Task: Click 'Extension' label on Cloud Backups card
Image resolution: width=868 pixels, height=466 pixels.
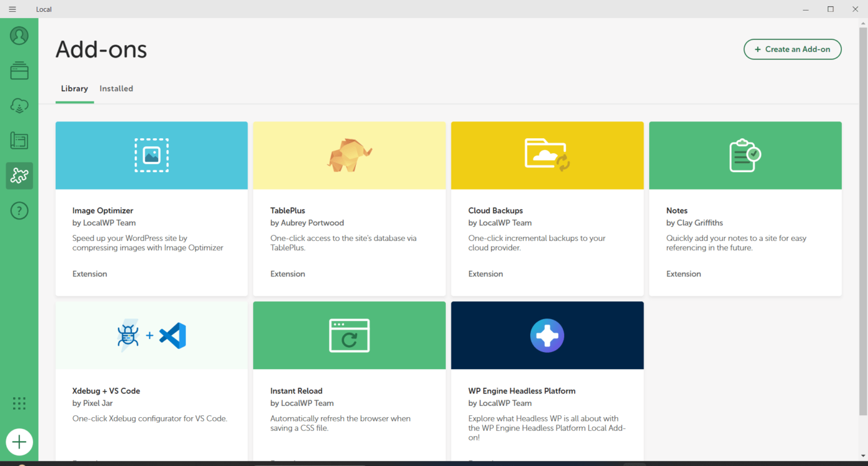Action: (x=485, y=274)
